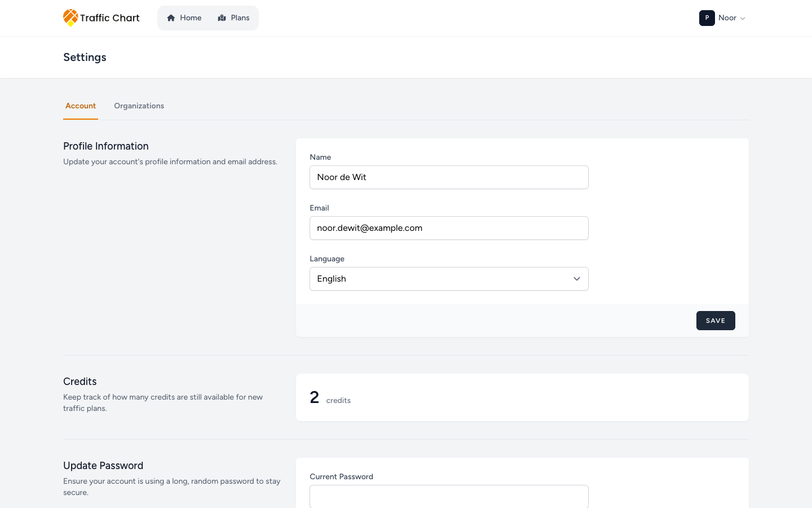Click the 'credits' unit label
The width and height of the screenshot is (812, 508).
click(338, 401)
